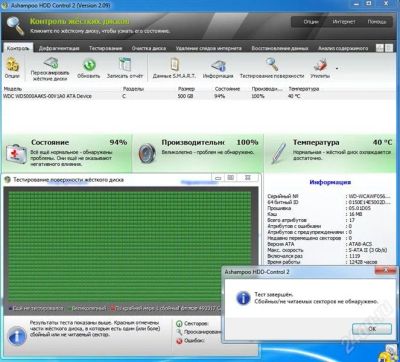Click the Состояние 94% status panel
This screenshot has width=400, height=362.
(x=67, y=153)
